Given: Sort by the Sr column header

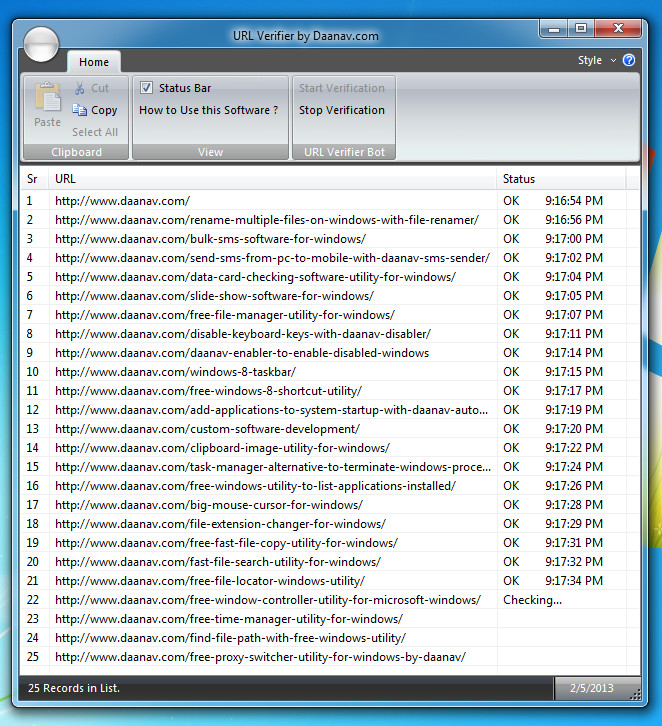Looking at the screenshot, I should click(35, 179).
